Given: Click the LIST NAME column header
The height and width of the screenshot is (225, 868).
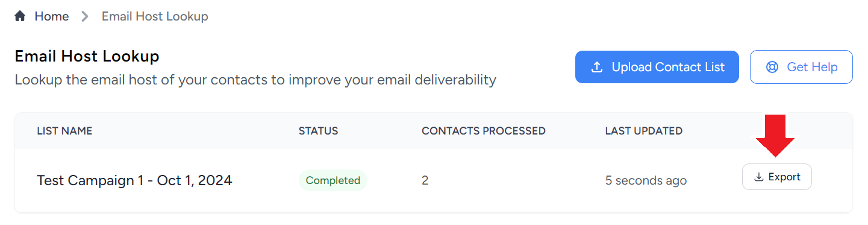Looking at the screenshot, I should click(64, 131).
